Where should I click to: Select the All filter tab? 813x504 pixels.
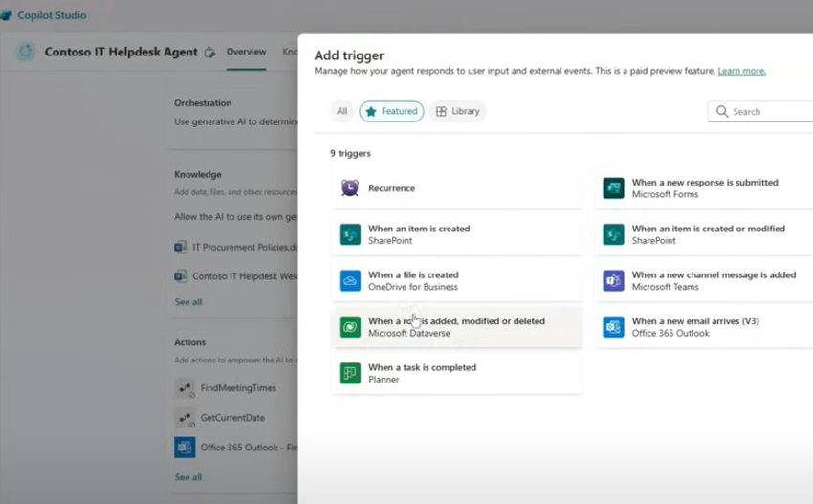(341, 111)
